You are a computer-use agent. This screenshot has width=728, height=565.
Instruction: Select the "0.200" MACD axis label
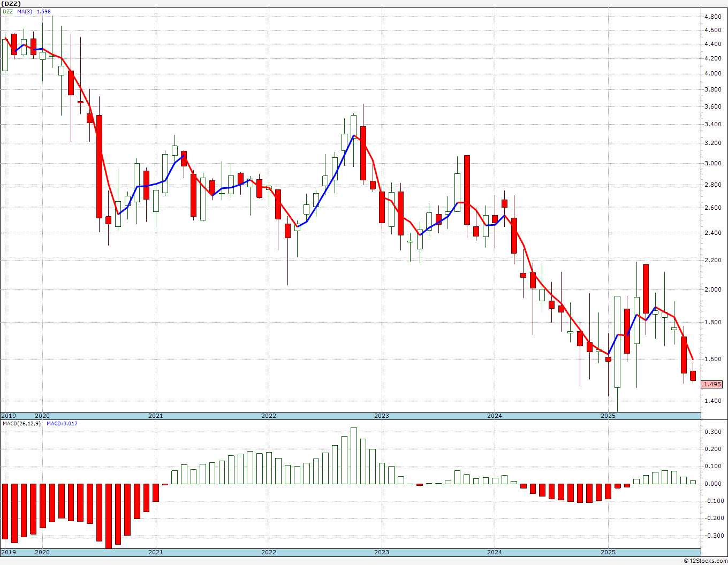[712, 449]
